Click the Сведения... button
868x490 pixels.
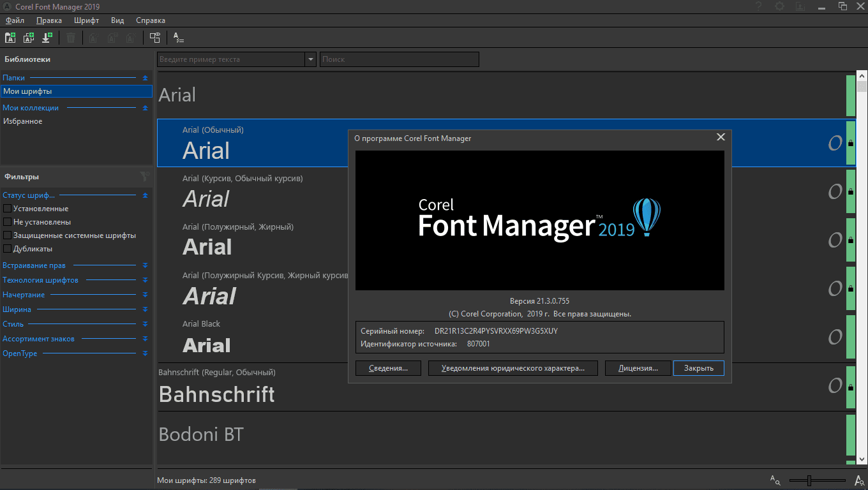[388, 368]
